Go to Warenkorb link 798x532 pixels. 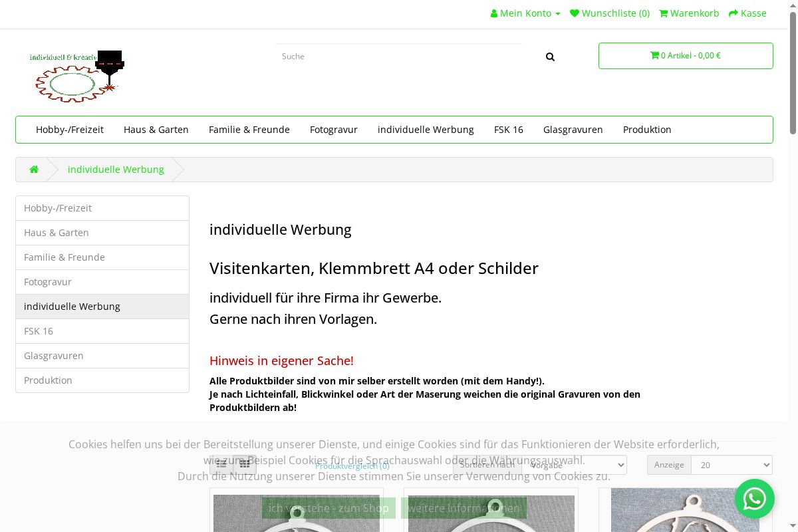pyautogui.click(x=689, y=13)
